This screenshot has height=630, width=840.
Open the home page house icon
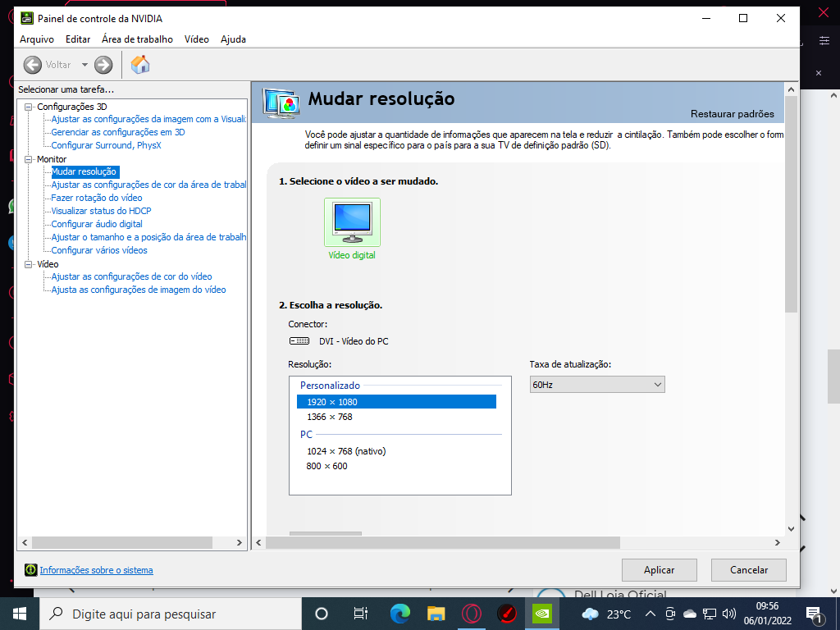140,64
